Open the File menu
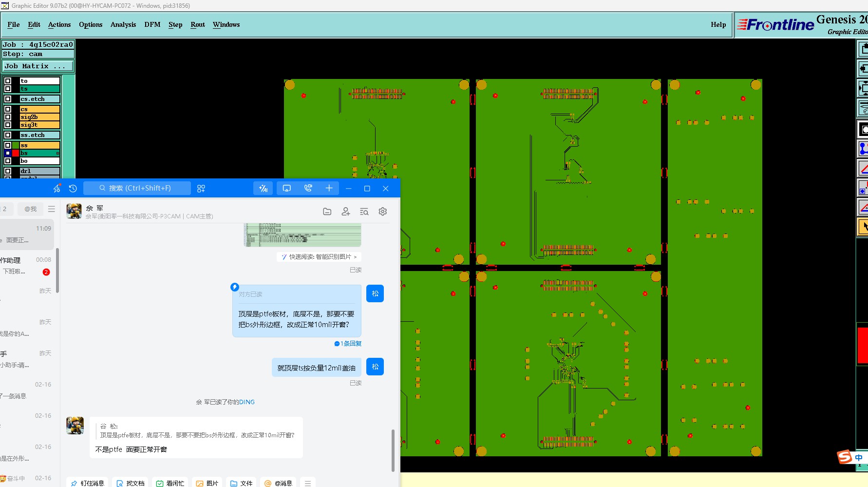The width and height of the screenshot is (868, 487). (x=14, y=24)
